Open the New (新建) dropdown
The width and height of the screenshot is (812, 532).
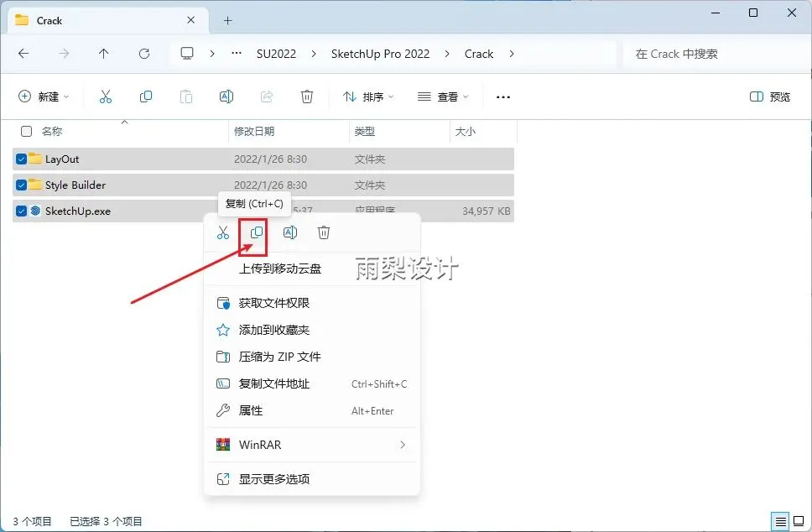coord(44,96)
